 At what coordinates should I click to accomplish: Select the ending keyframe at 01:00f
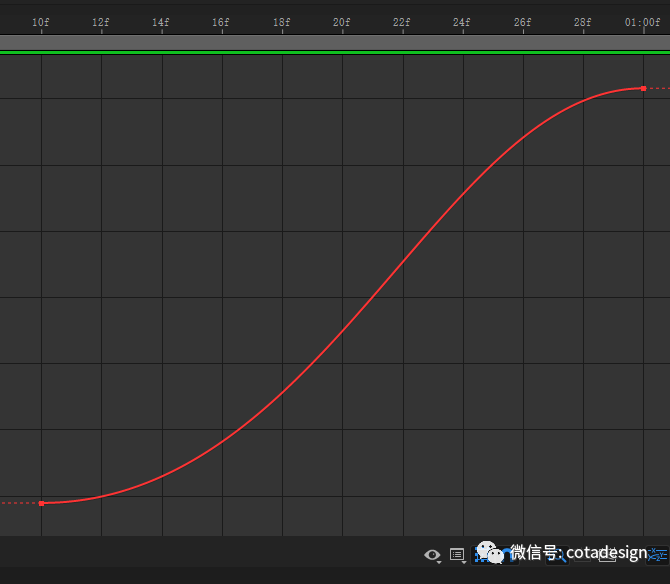click(x=643, y=88)
